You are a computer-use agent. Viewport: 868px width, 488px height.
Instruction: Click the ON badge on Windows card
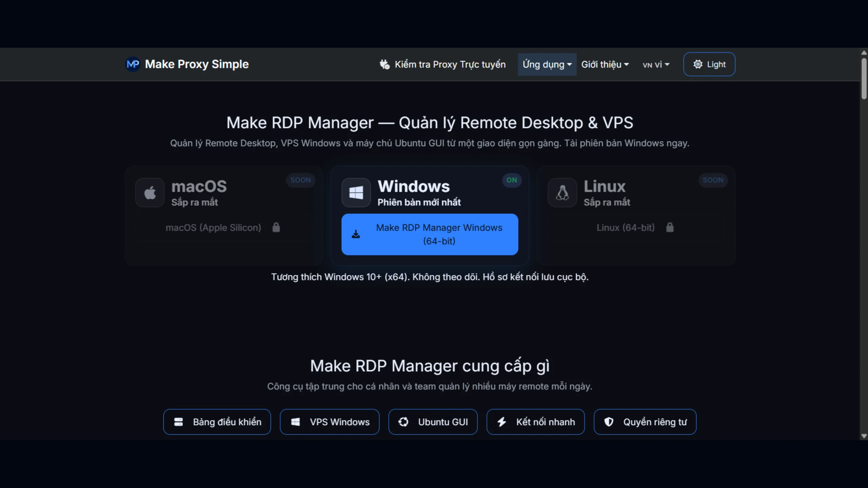[x=512, y=180]
